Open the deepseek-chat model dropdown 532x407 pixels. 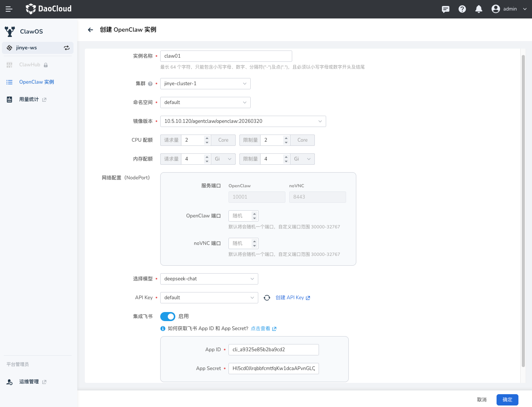pyautogui.click(x=209, y=279)
